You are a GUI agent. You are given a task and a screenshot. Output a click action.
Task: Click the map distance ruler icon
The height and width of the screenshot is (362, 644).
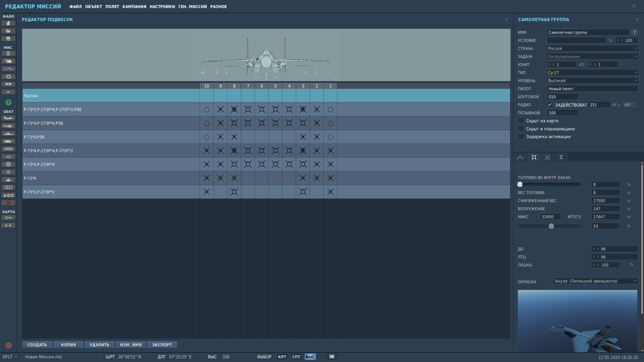click(x=8, y=225)
